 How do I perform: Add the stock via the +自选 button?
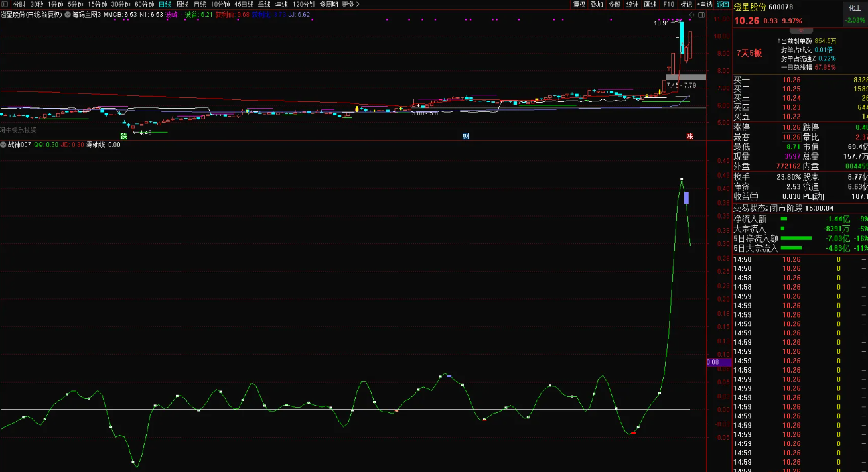tap(704, 4)
